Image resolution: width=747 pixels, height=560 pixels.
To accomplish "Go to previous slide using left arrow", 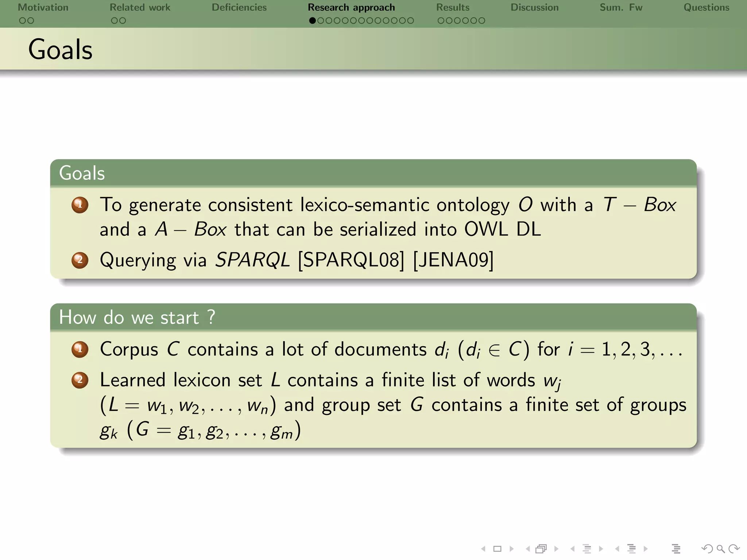I will click(x=483, y=549).
